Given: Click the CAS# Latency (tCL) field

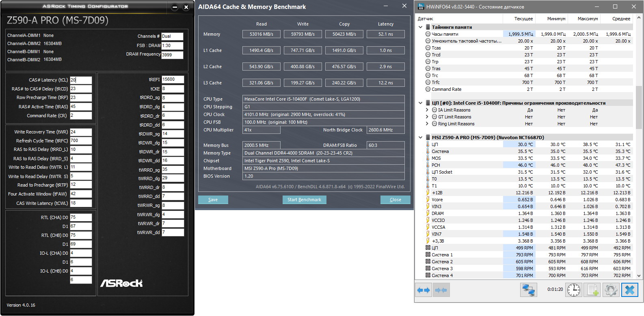Looking at the screenshot, I should pos(81,80).
